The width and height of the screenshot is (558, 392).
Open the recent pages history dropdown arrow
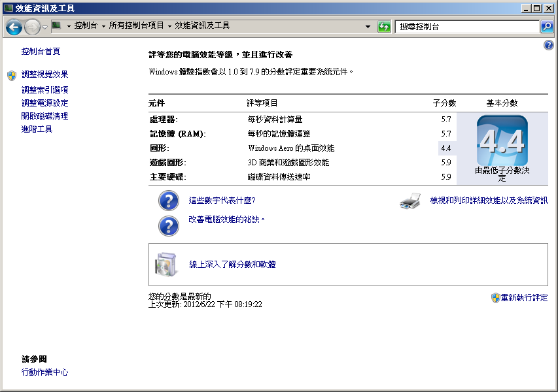click(x=45, y=27)
